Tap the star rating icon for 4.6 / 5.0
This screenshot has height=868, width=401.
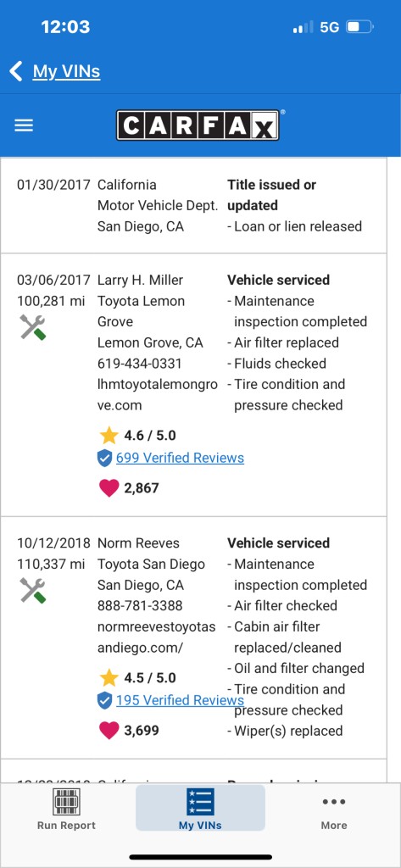(109, 435)
